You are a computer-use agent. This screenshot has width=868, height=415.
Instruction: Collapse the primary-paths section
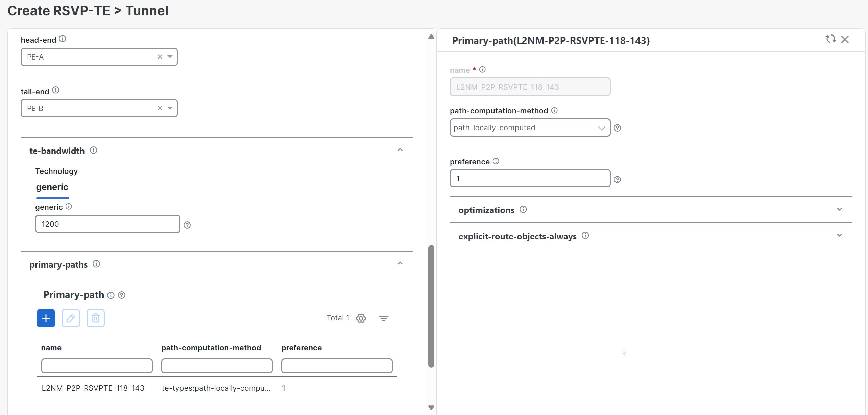tap(400, 263)
